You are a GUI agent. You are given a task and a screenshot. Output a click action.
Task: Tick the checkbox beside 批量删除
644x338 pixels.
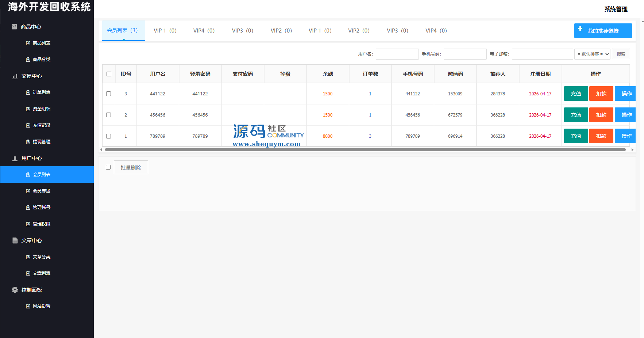pyautogui.click(x=108, y=167)
